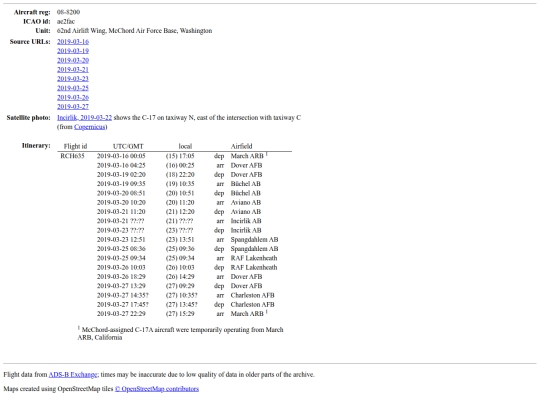Select the flight id RCH635 text
Screen dimensions: 540x405
[x=72, y=156]
